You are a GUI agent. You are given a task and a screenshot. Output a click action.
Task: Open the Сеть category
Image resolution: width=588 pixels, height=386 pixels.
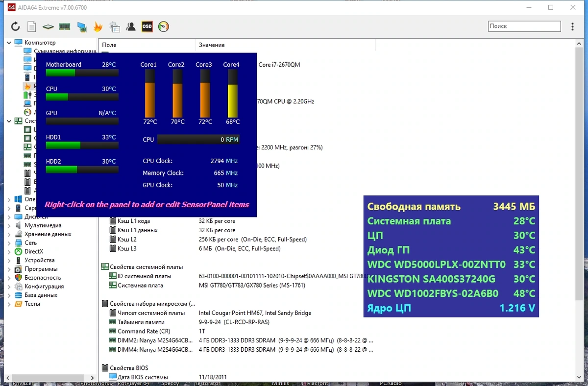coord(31,243)
